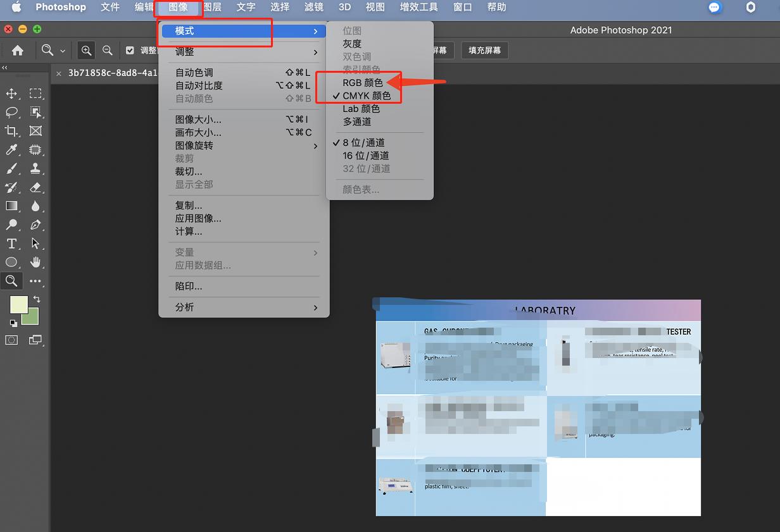This screenshot has width=780, height=532.
Task: Toggle the 调整 checkbox in options bar
Action: tap(130, 51)
